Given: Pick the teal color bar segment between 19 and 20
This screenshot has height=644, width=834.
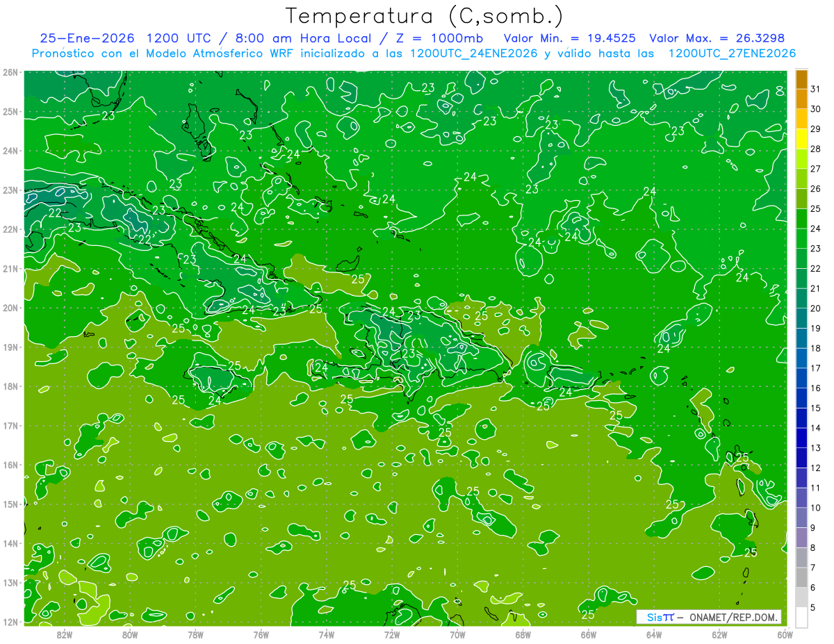Looking at the screenshot, I should click(801, 318).
